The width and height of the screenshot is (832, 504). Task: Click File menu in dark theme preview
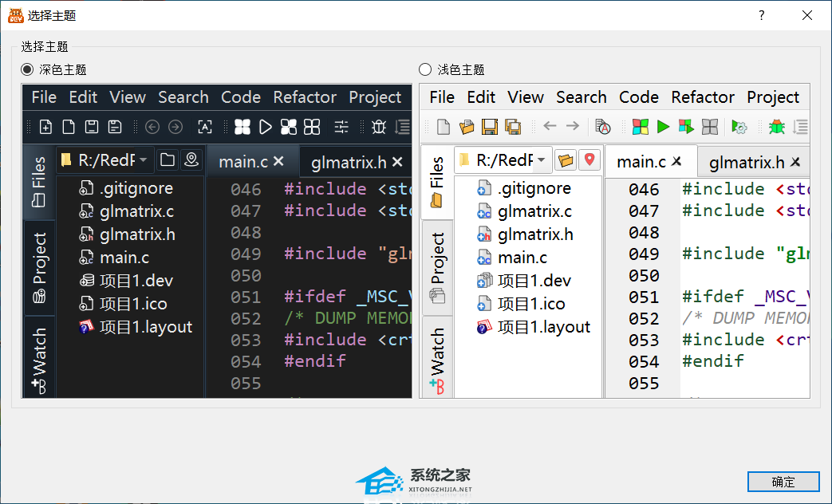click(44, 97)
